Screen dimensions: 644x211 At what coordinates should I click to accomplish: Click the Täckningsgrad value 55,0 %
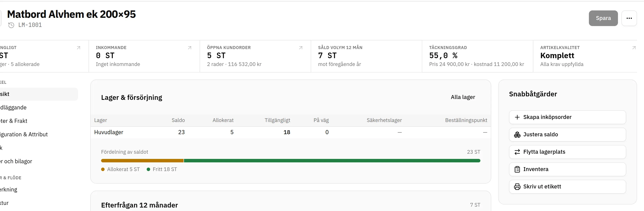point(443,56)
